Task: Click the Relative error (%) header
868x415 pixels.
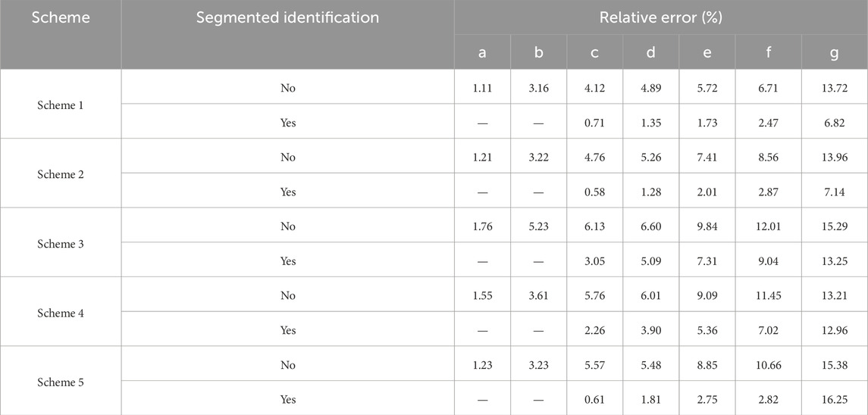Action: (660, 17)
